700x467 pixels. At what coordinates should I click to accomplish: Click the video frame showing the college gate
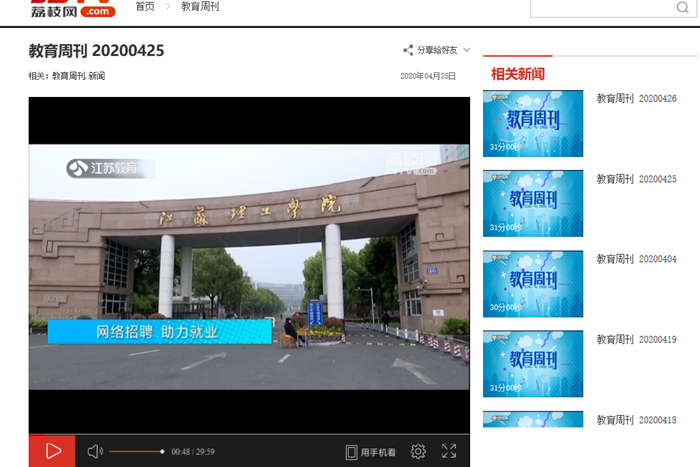pyautogui.click(x=248, y=265)
